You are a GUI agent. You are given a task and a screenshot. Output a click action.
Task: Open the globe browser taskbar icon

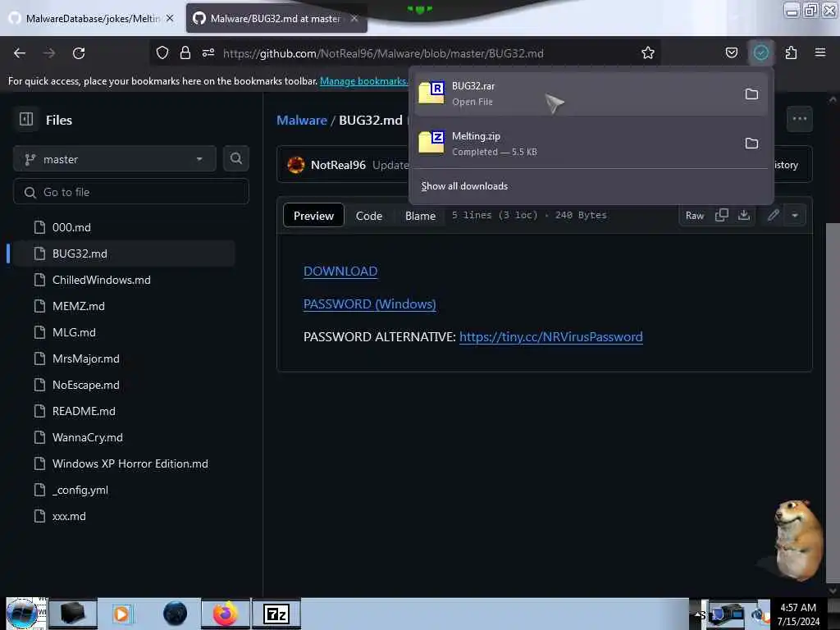pyautogui.click(x=176, y=614)
